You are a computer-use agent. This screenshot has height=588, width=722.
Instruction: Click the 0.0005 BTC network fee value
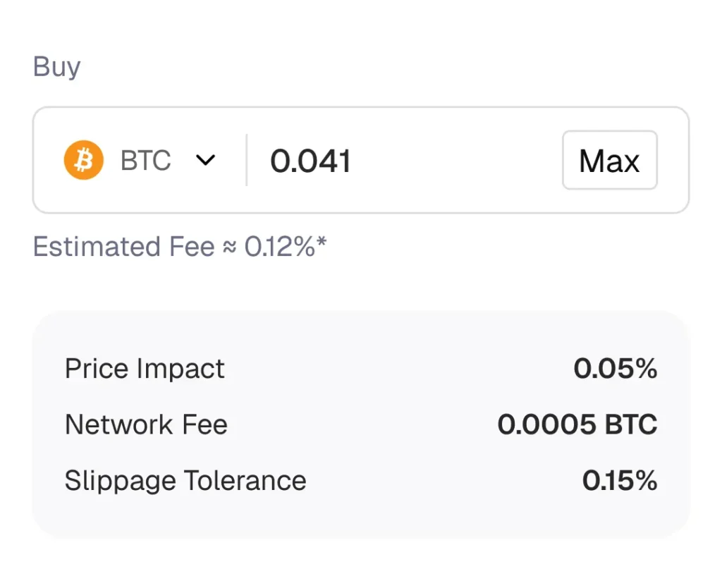(x=577, y=424)
